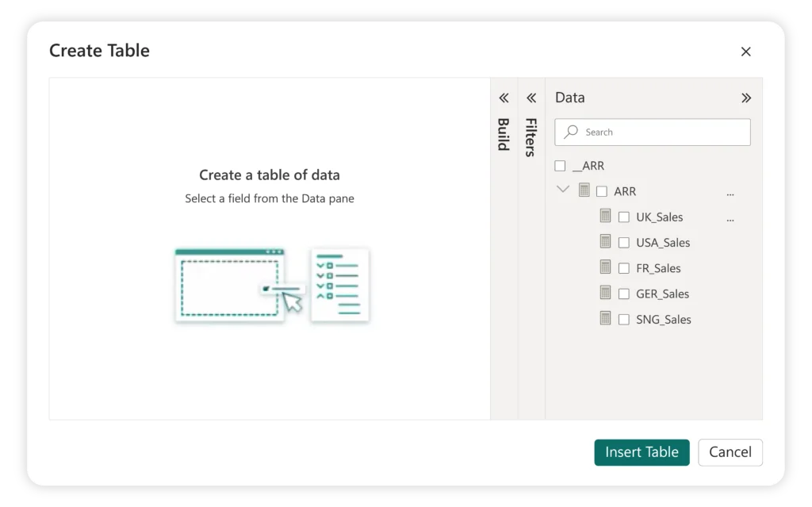Viewport: 812px width, 507px height.
Task: Select the UK_Sales field checkbox
Action: [624, 216]
